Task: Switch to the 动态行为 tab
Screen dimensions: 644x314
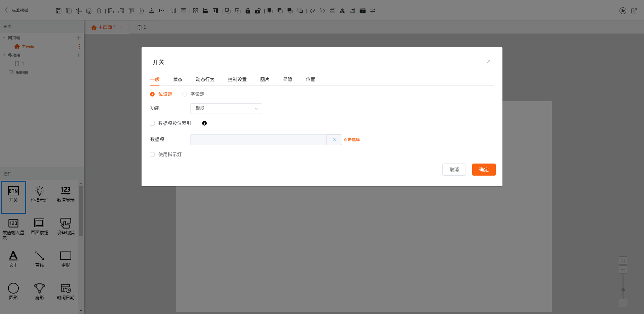Action: pyautogui.click(x=205, y=79)
